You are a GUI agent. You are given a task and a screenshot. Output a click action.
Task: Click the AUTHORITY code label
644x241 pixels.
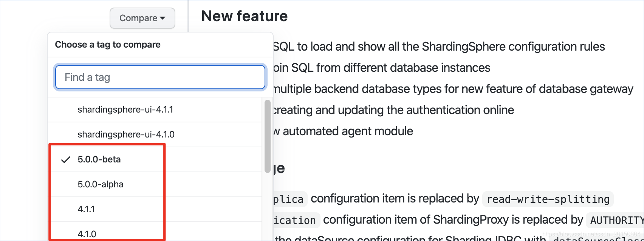[x=616, y=220]
